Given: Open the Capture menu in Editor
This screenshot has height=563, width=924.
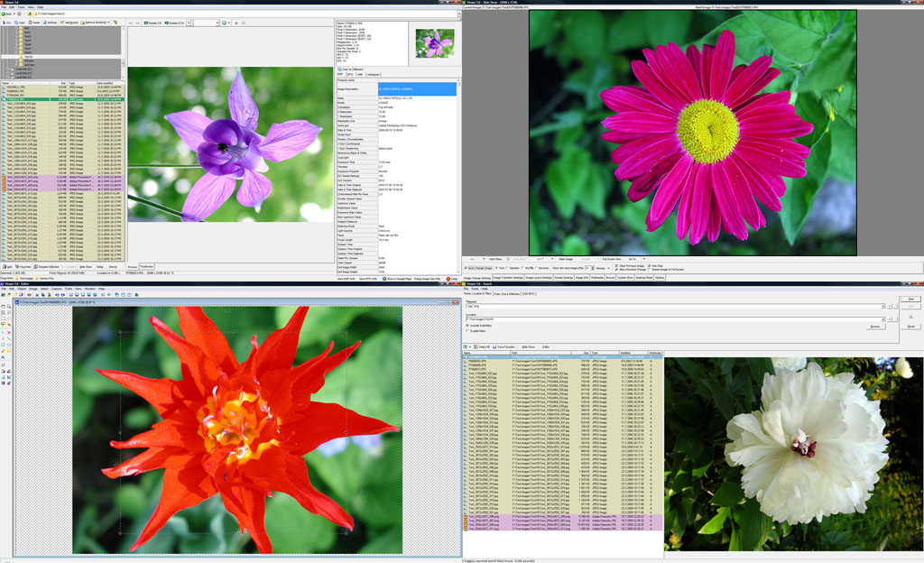Looking at the screenshot, I should point(57,289).
